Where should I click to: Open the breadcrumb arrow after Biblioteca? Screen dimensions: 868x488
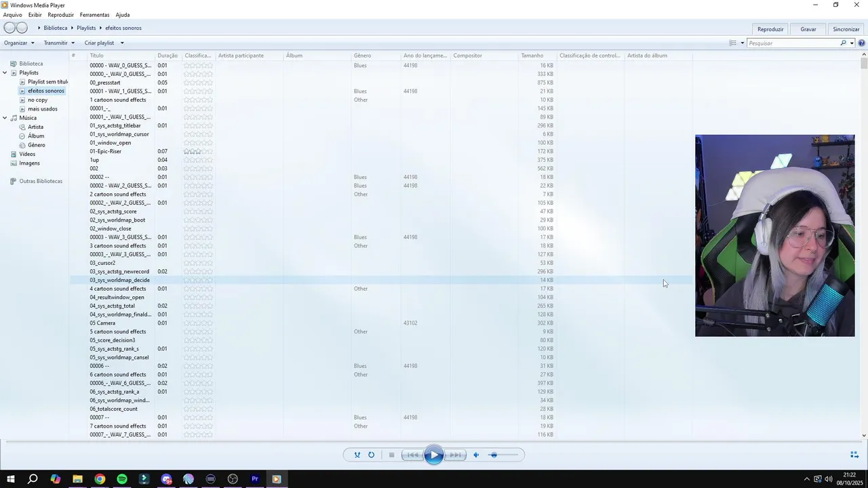pyautogui.click(x=72, y=28)
